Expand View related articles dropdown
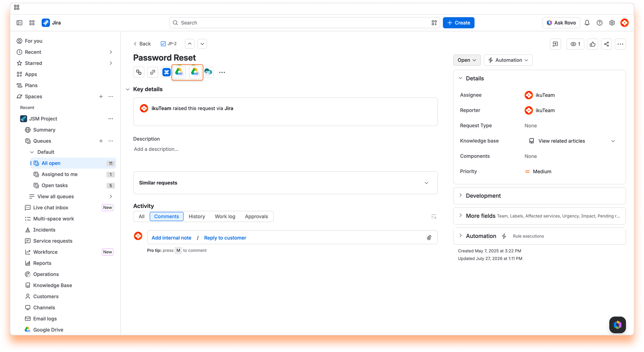Image resolution: width=644 pixels, height=352 pixels. click(x=613, y=141)
